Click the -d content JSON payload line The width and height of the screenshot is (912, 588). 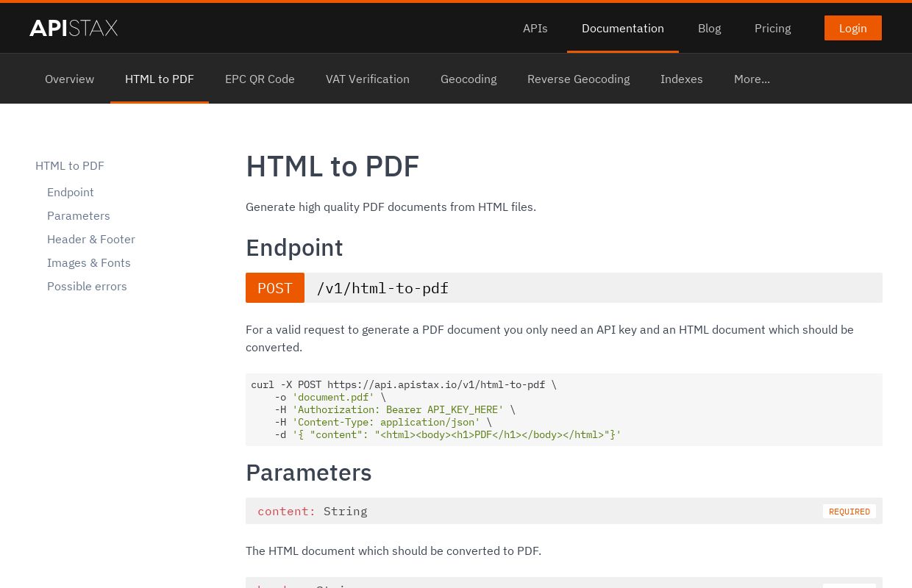coord(448,434)
